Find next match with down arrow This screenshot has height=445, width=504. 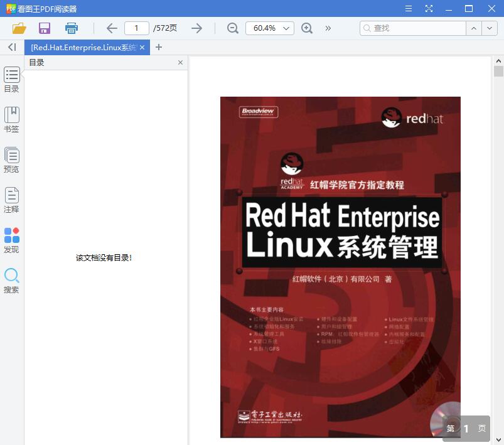[x=489, y=28]
